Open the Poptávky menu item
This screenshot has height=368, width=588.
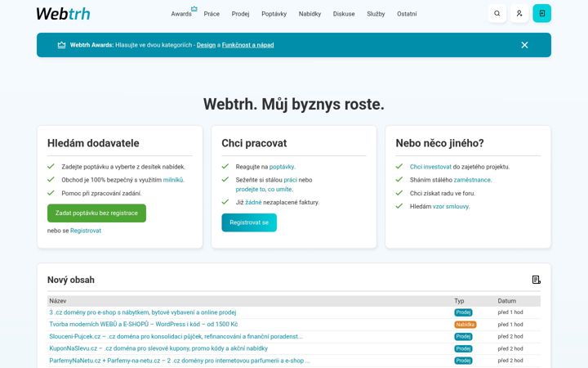pos(274,14)
